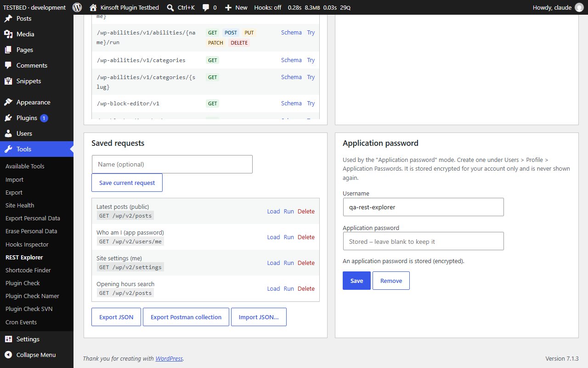Try the /wp-block-editor/v1 route

[x=311, y=103]
